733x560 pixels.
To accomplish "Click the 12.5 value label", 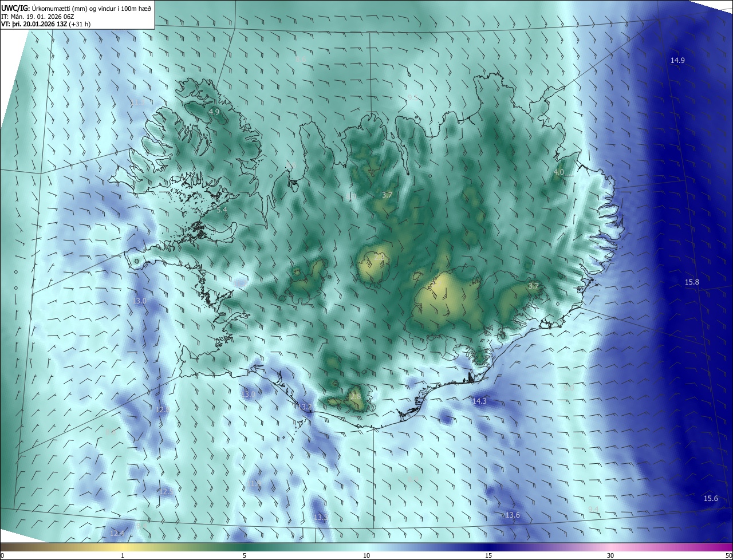I will tap(167, 492).
